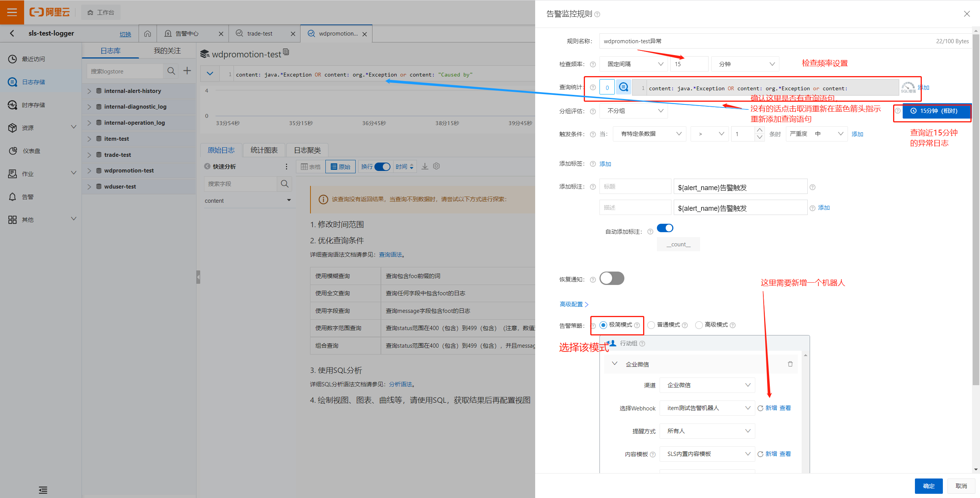The height and width of the screenshot is (498, 980).
Task: Click the log display settings gear icon
Action: [x=436, y=166]
